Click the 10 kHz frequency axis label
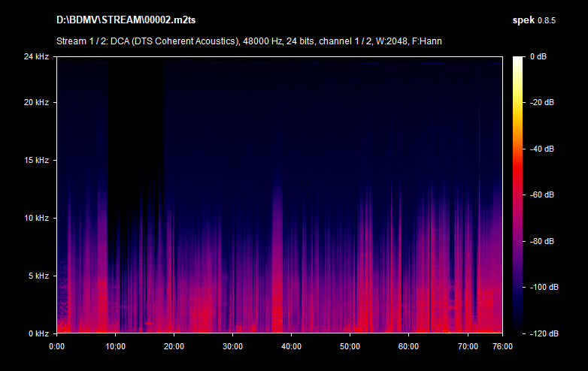Screen dimensions: 588x371 [x=36, y=218]
